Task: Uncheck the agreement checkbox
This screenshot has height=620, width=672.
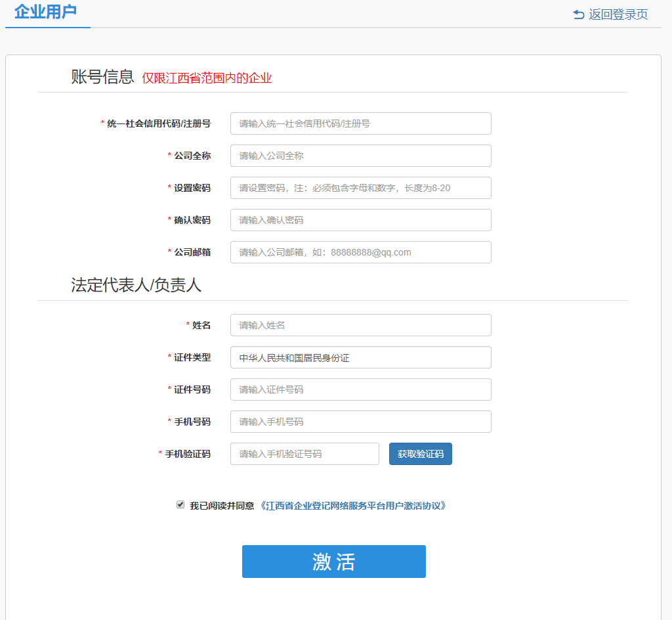Action: (180, 504)
